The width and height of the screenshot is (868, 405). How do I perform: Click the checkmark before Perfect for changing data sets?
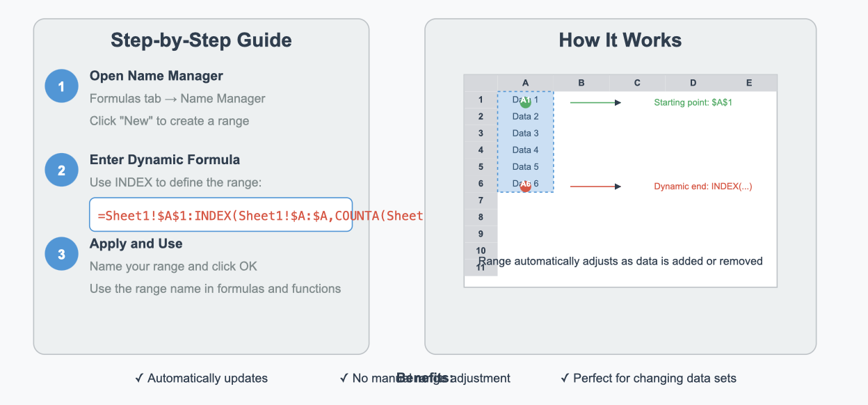tap(565, 379)
